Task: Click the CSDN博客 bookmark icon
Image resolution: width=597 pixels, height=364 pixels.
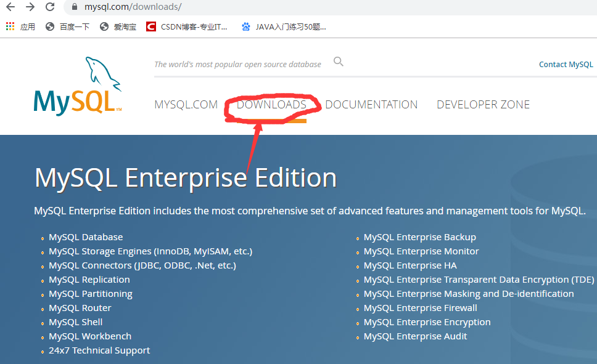Action: pos(150,26)
